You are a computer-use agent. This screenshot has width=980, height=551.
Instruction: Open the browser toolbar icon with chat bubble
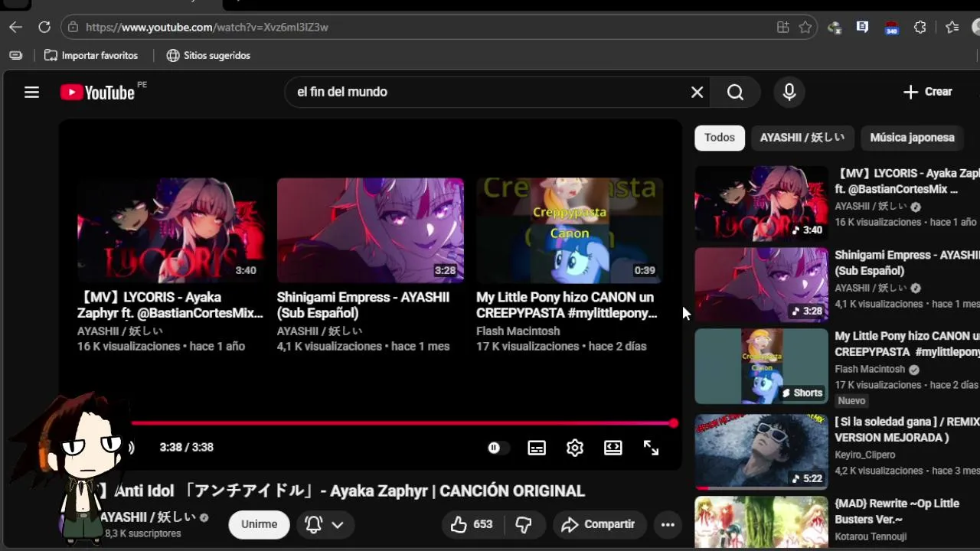(x=862, y=28)
